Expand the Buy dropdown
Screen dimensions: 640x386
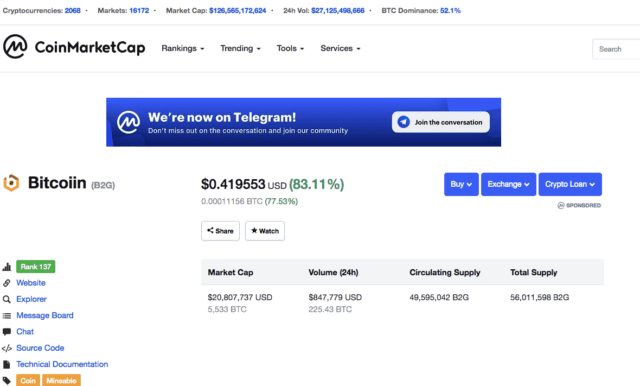tap(461, 184)
